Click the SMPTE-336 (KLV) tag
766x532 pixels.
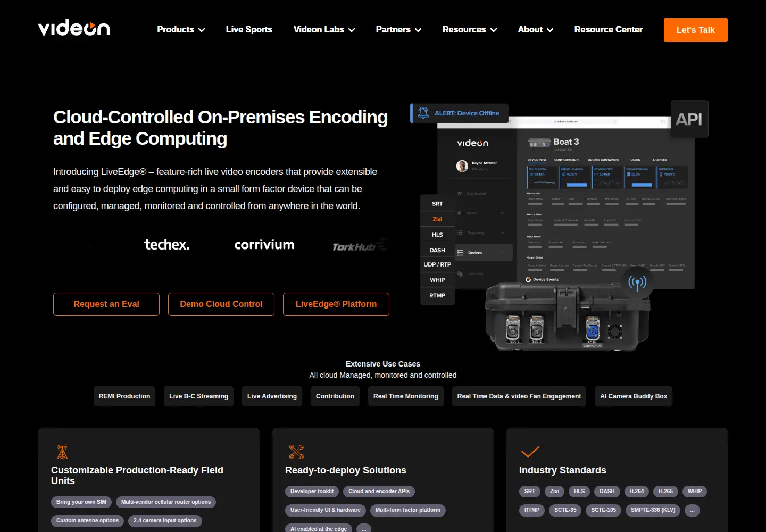(x=653, y=510)
